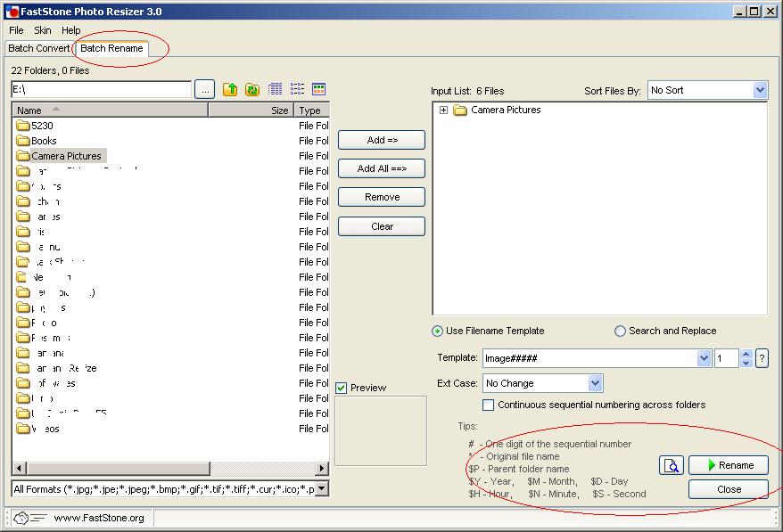Screen dimensions: 783x532
Task: Click the Clear button
Action: click(x=382, y=226)
